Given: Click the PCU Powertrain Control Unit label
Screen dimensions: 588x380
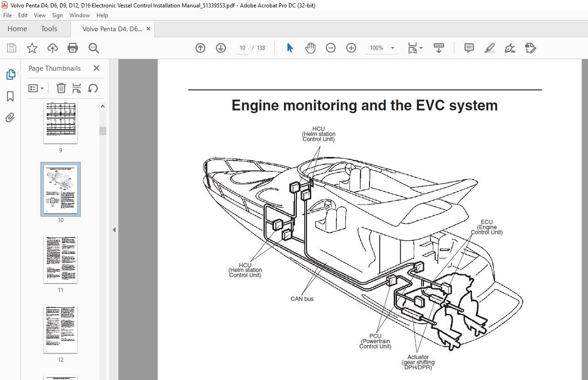Looking at the screenshot, I should pos(375,341).
